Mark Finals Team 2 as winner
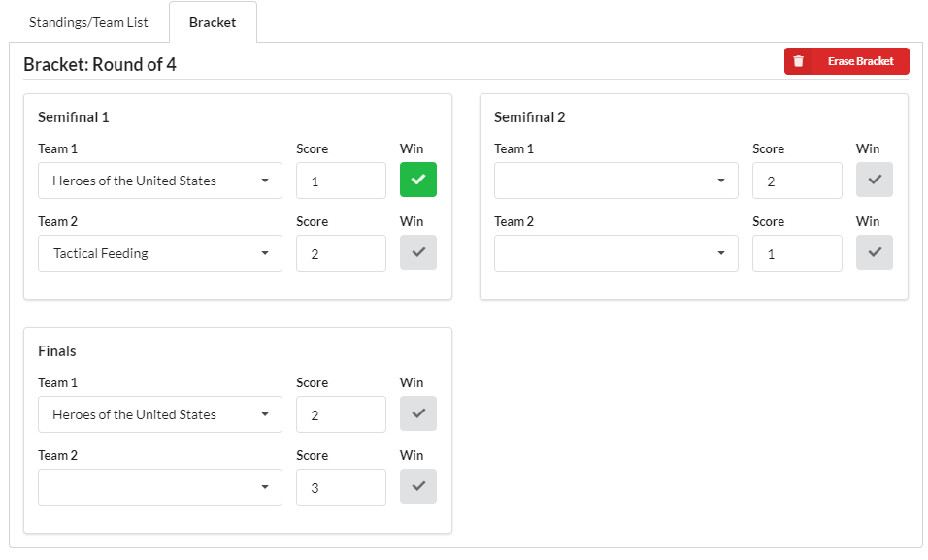The image size is (928, 560). click(418, 486)
